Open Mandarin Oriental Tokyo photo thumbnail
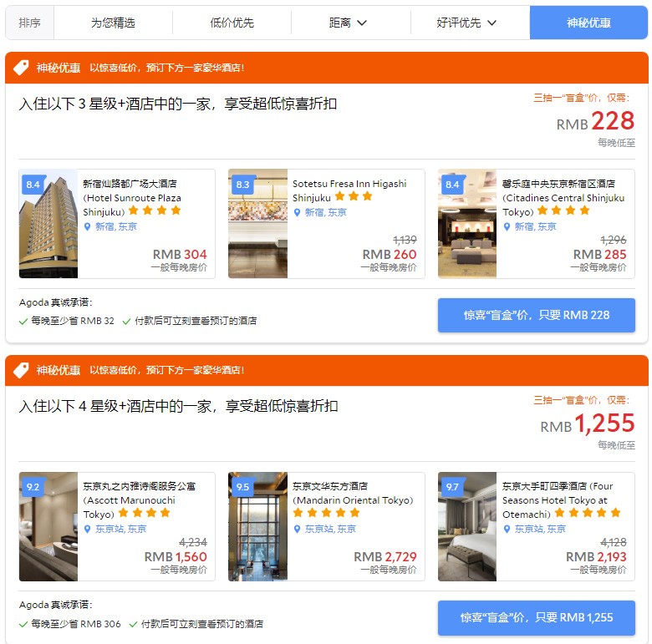Image resolution: width=652 pixels, height=644 pixels. pyautogui.click(x=257, y=526)
